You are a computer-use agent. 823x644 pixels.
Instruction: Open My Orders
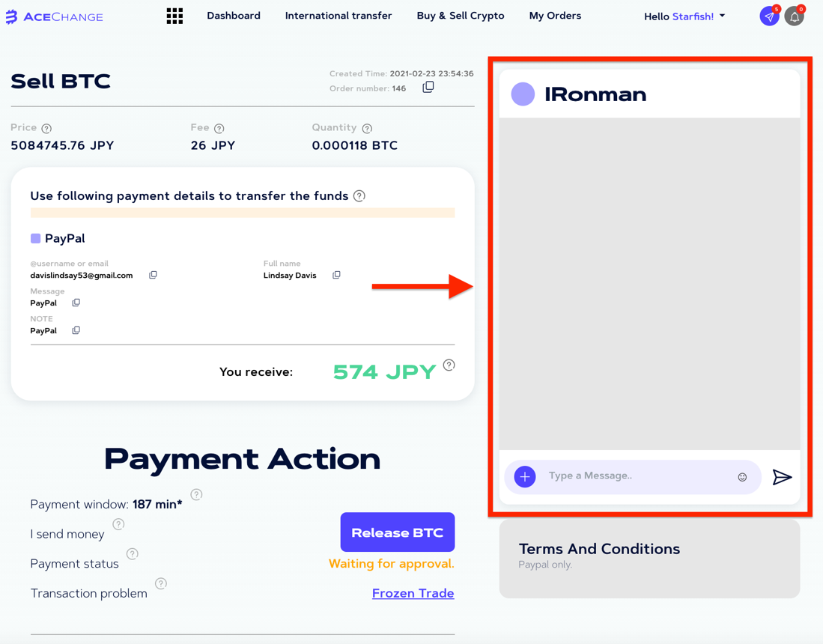tap(556, 16)
